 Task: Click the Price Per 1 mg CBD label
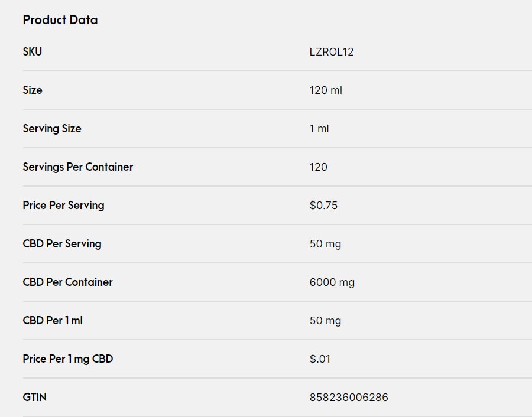[68, 359]
